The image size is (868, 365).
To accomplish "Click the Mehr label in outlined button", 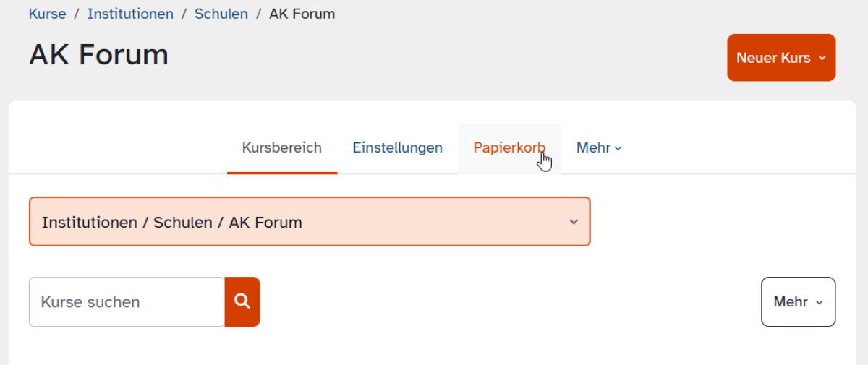I will 791,302.
